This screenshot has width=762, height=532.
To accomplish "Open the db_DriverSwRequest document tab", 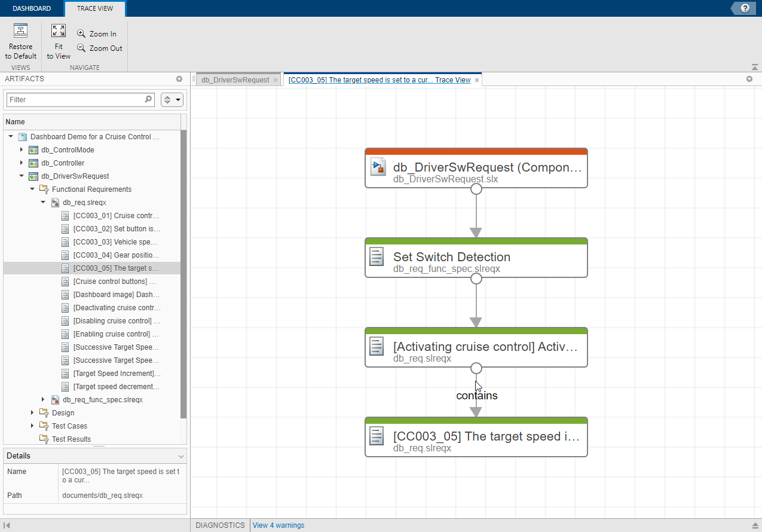I will tap(235, 79).
